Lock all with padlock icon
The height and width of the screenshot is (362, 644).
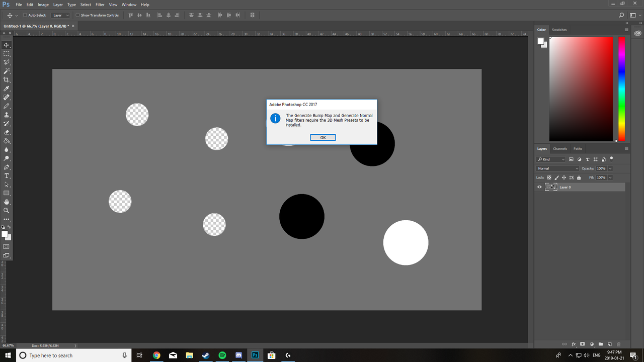(x=579, y=177)
